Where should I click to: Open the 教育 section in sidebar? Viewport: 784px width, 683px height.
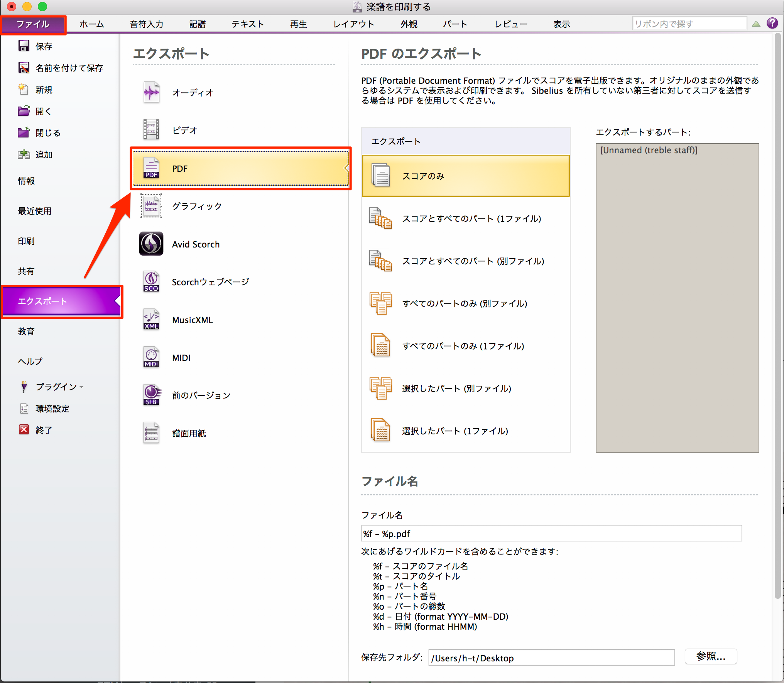26,331
